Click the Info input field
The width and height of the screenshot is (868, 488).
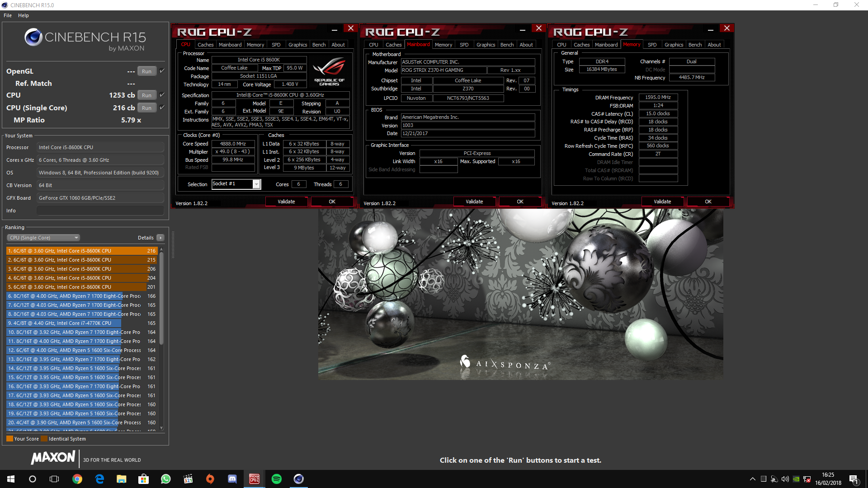click(x=100, y=211)
